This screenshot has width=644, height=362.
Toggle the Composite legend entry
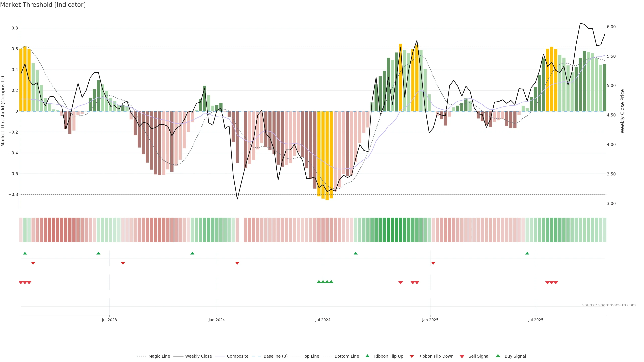237,356
